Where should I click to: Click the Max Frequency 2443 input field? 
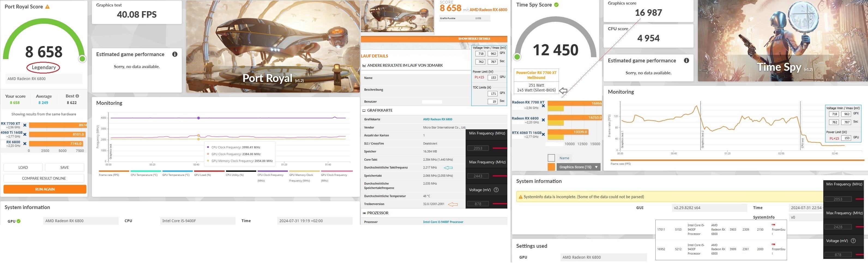pos(478,176)
